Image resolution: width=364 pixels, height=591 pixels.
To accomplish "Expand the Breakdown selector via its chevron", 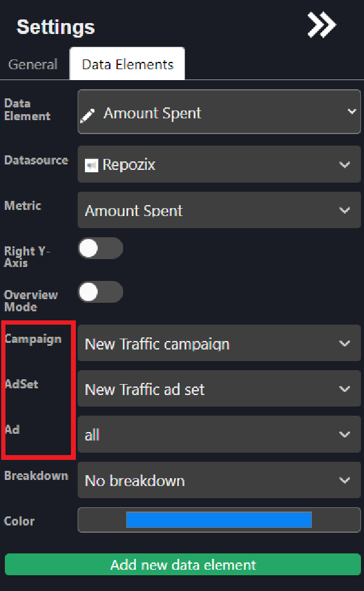I will pyautogui.click(x=345, y=479).
